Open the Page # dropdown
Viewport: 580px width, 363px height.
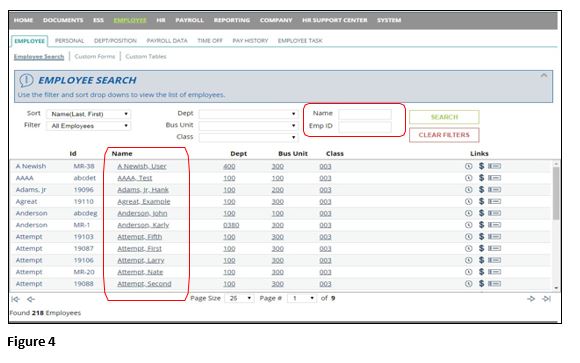pos(302,298)
